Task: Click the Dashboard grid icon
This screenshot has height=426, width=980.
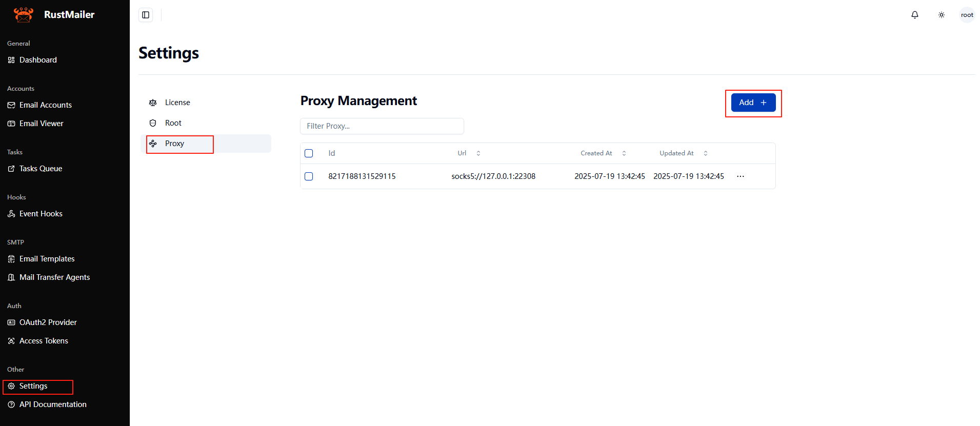Action: coord(11,60)
